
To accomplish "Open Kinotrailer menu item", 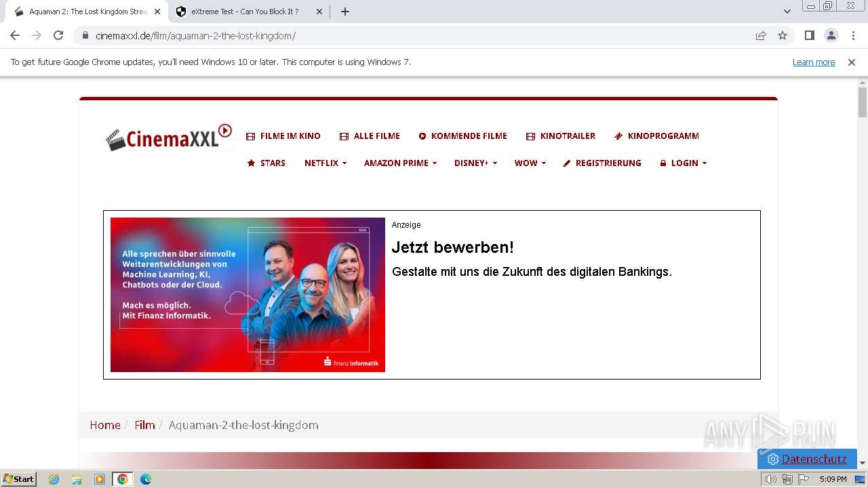I will [561, 136].
